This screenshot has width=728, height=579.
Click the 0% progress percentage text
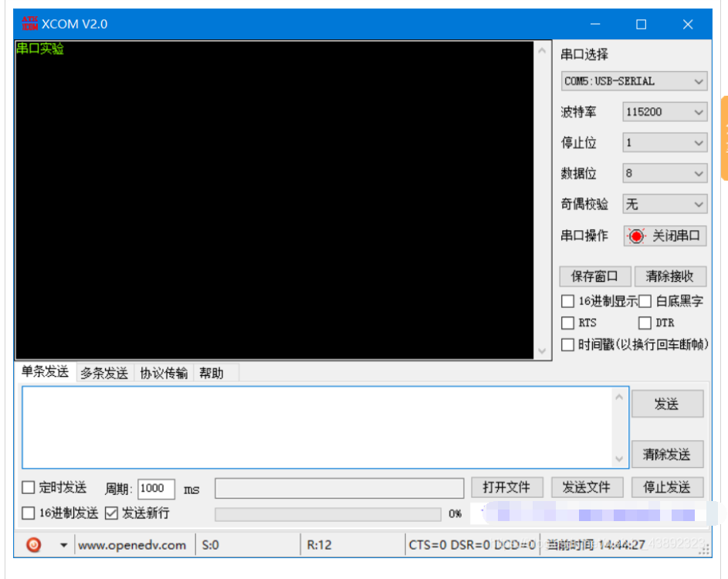click(455, 514)
